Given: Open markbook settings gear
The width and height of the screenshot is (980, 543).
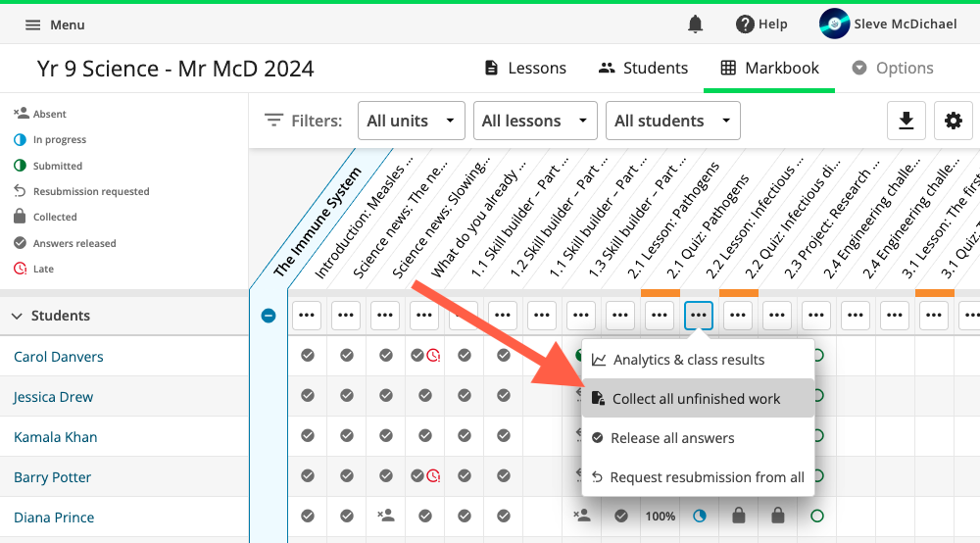Looking at the screenshot, I should pos(954,121).
